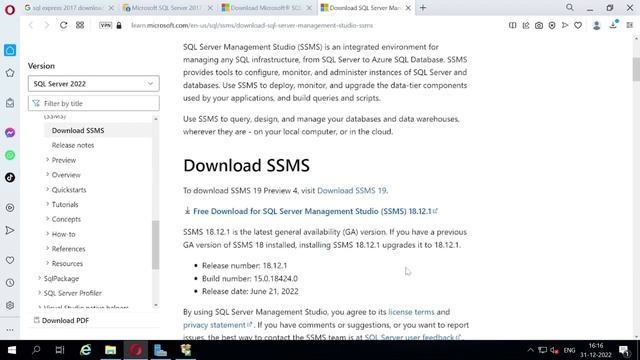Viewport: 640px width, 360px height.
Task: Go to Opera home sidebar icon
Action: [10, 50]
